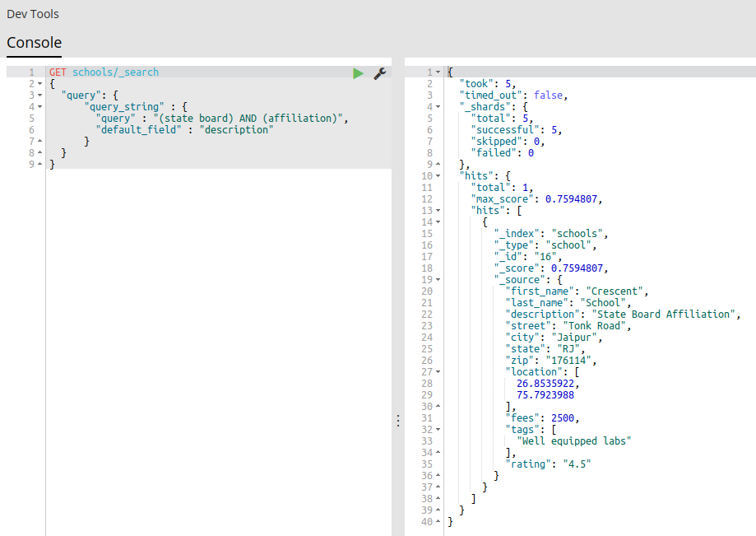Click the "default_field" key in request
Screen dimensions: 756x536
(x=138, y=130)
